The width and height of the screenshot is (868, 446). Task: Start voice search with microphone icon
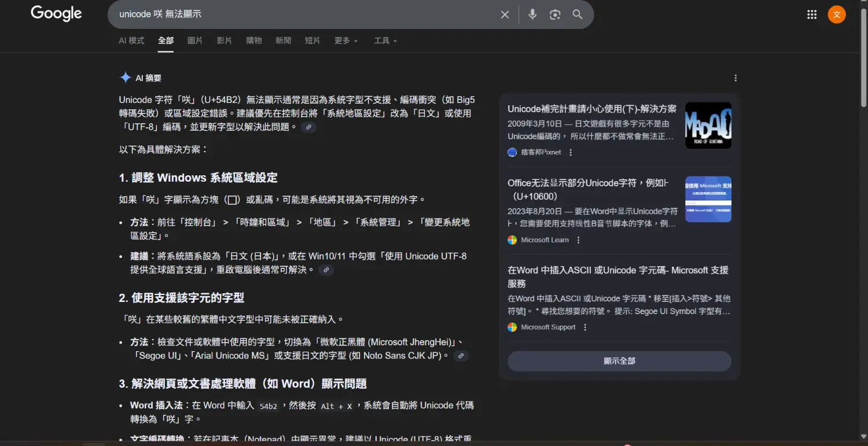[532, 14]
